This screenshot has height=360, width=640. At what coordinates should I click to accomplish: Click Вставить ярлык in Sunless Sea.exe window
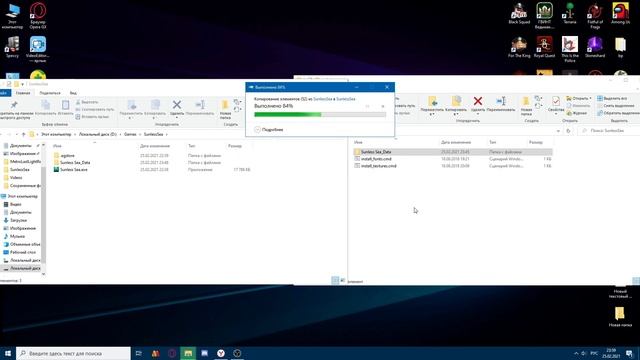pyautogui.click(x=92, y=117)
